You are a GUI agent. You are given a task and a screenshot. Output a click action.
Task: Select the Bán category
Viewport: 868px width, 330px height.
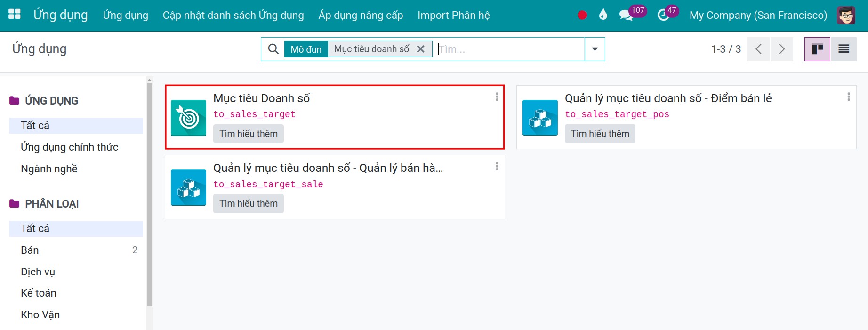tap(76, 250)
